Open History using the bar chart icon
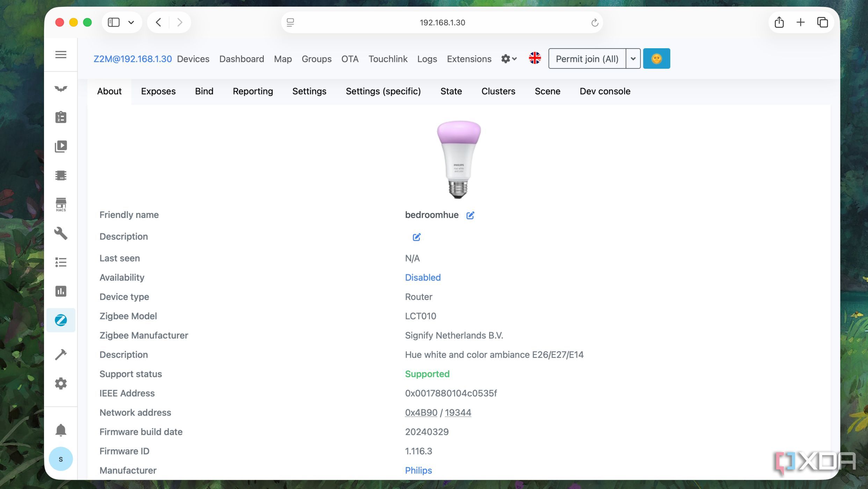 tap(61, 291)
